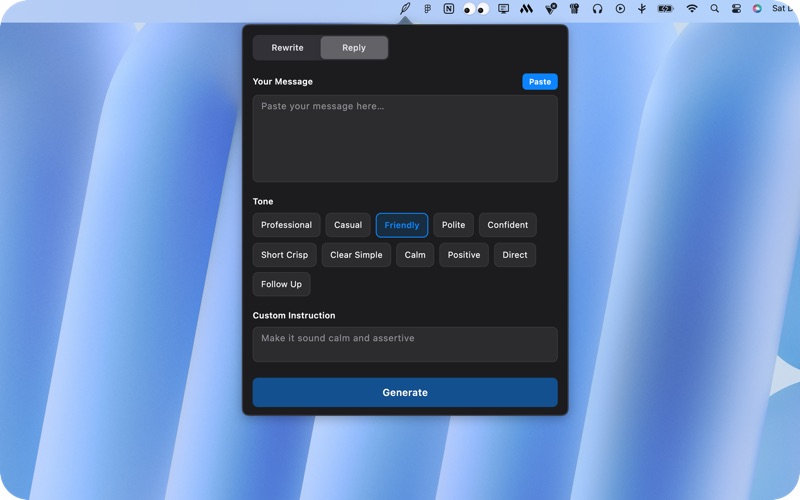Click the stylized F glyph menu bar icon
The height and width of the screenshot is (500, 800).
428,9
